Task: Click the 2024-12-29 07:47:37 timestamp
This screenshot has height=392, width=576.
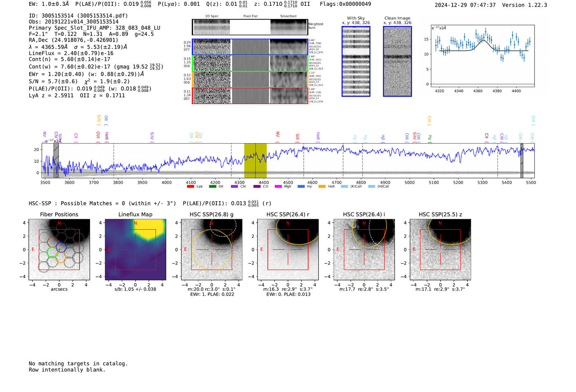Action: point(465,5)
